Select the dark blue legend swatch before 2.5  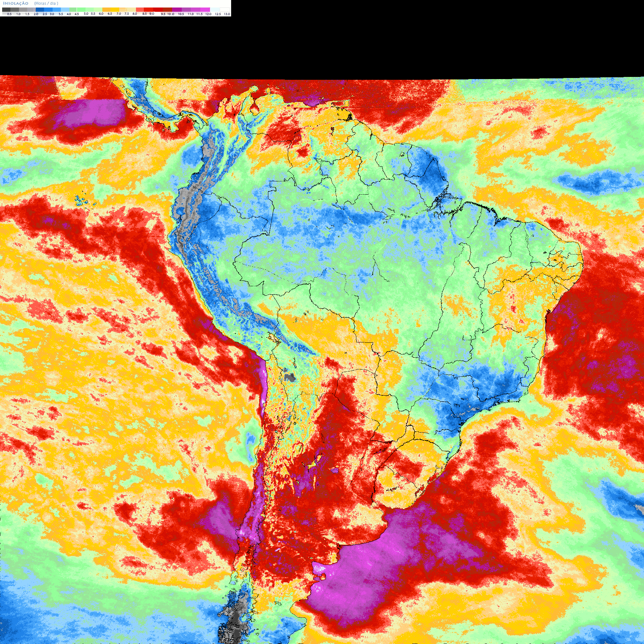[x=40, y=10]
